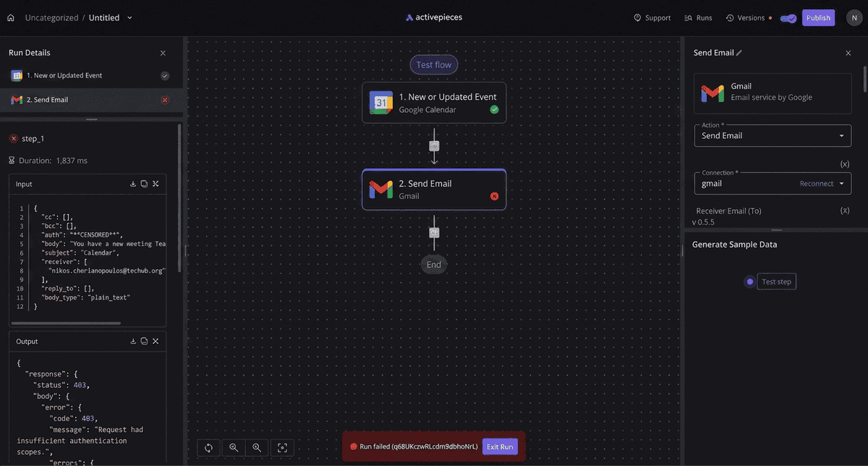The height and width of the screenshot is (466, 868).
Task: Click the activepieces logo
Action: (x=434, y=17)
